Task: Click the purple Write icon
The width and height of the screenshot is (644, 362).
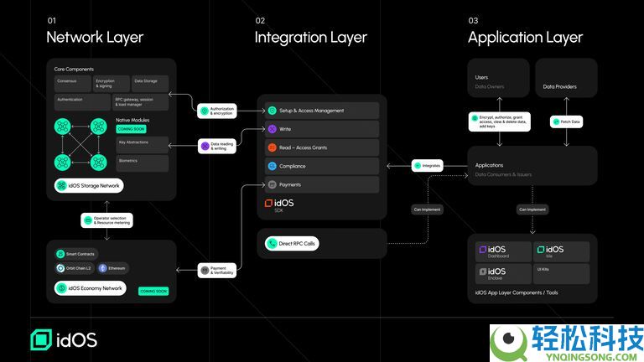Action: (x=272, y=129)
